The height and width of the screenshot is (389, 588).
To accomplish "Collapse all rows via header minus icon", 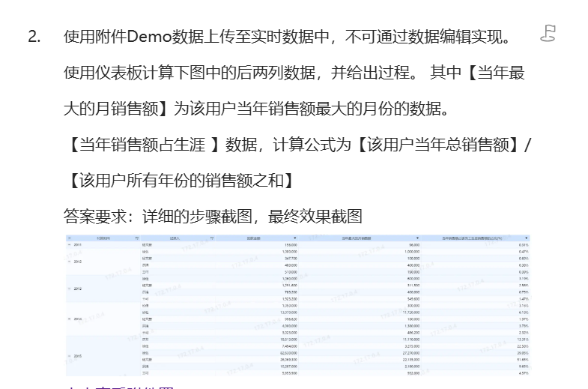I will [69, 238].
